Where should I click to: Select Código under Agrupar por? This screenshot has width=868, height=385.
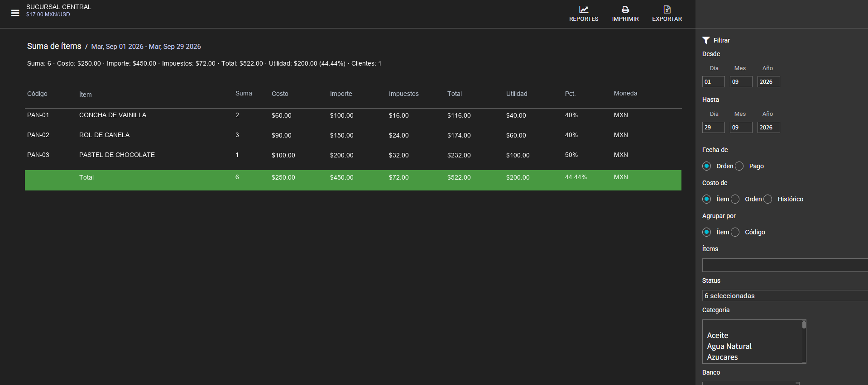coord(735,232)
